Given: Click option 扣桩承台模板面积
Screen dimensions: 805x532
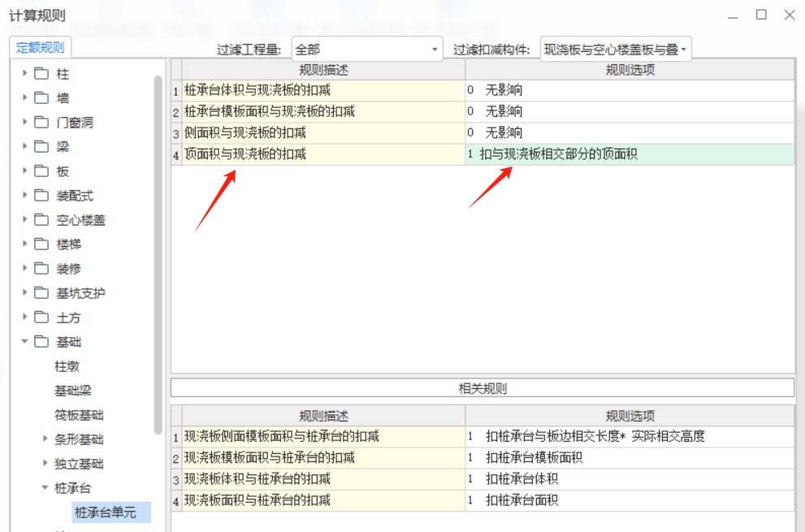Looking at the screenshot, I should tap(630, 457).
